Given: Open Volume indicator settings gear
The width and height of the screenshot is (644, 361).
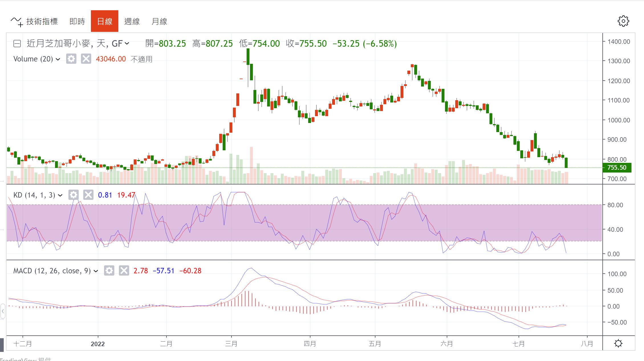Looking at the screenshot, I should (x=71, y=59).
